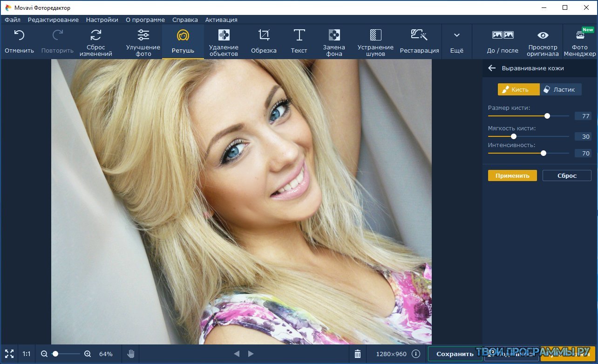Image resolution: width=598 pixels, height=364 pixels.
Task: Open the Активация menu
Action: [221, 20]
